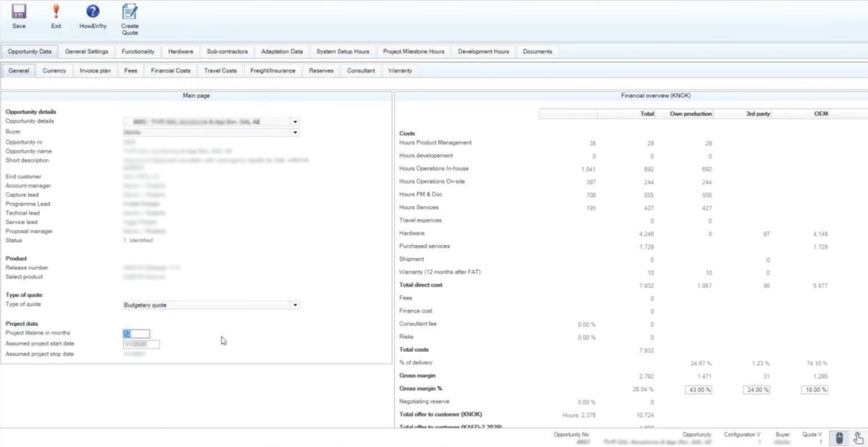
Task: Open the Invoice plan sub-tab
Action: tap(95, 71)
